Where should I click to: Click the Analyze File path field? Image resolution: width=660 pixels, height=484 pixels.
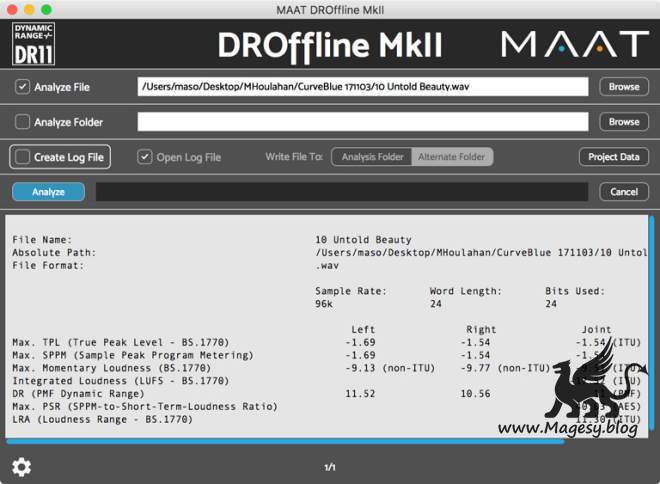363,87
